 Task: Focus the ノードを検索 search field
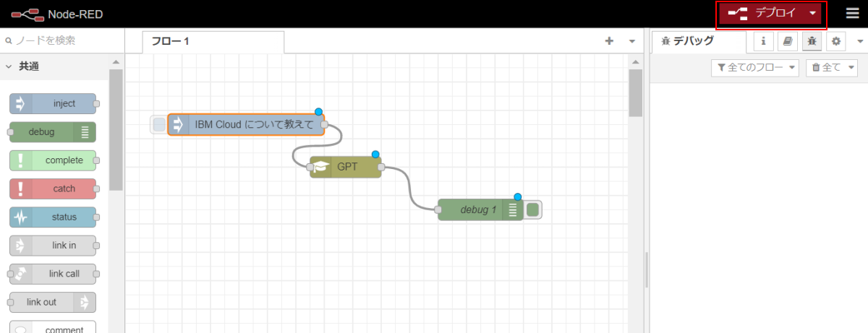(61, 41)
